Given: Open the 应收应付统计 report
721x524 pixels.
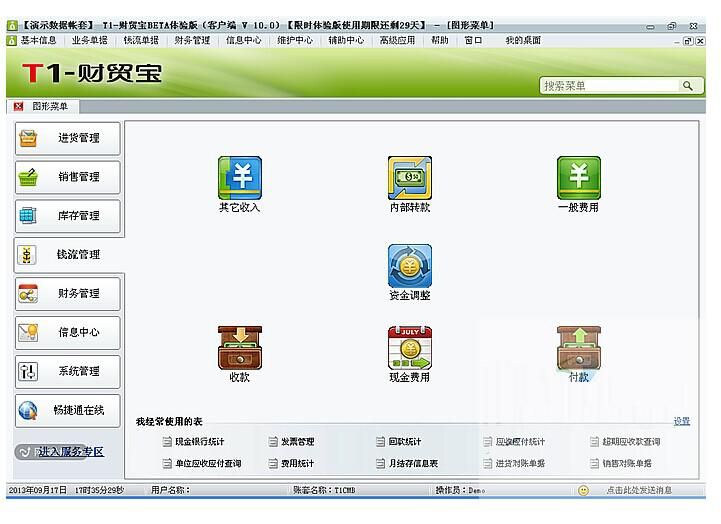Looking at the screenshot, I should click(x=520, y=442).
